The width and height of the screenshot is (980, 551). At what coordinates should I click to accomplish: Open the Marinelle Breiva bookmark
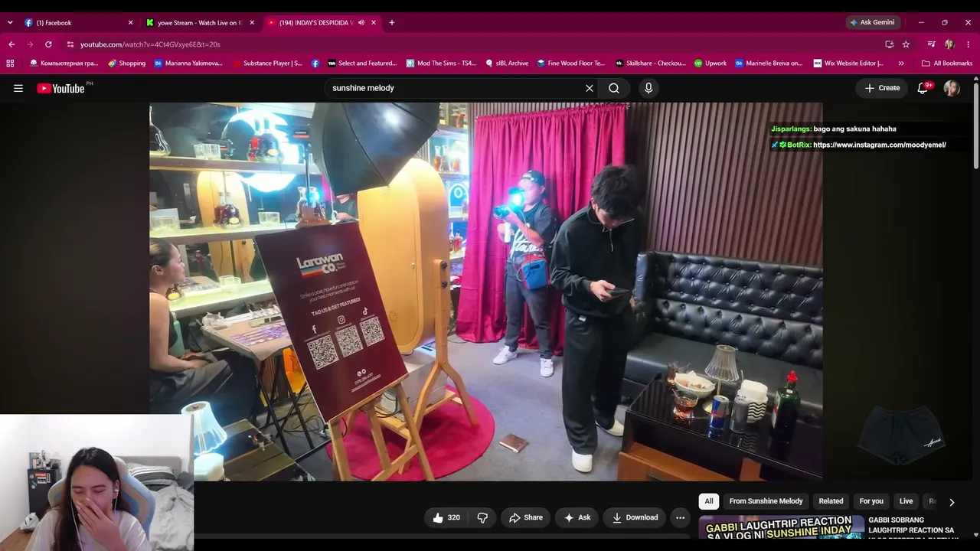pyautogui.click(x=769, y=64)
